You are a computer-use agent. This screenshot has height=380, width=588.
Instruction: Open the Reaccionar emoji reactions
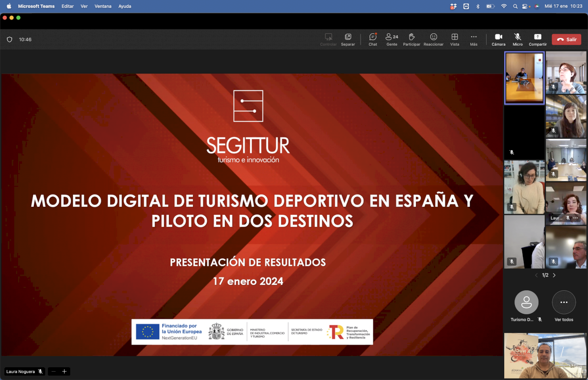pos(433,37)
